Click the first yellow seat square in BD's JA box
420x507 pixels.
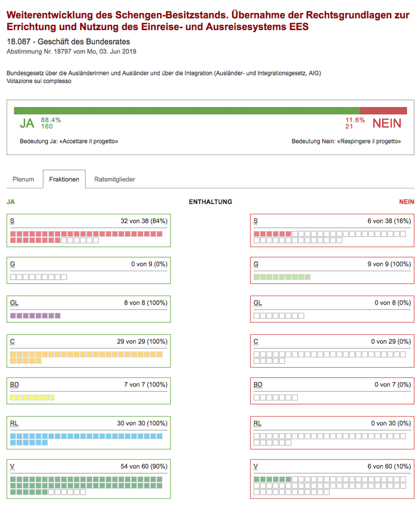13,398
